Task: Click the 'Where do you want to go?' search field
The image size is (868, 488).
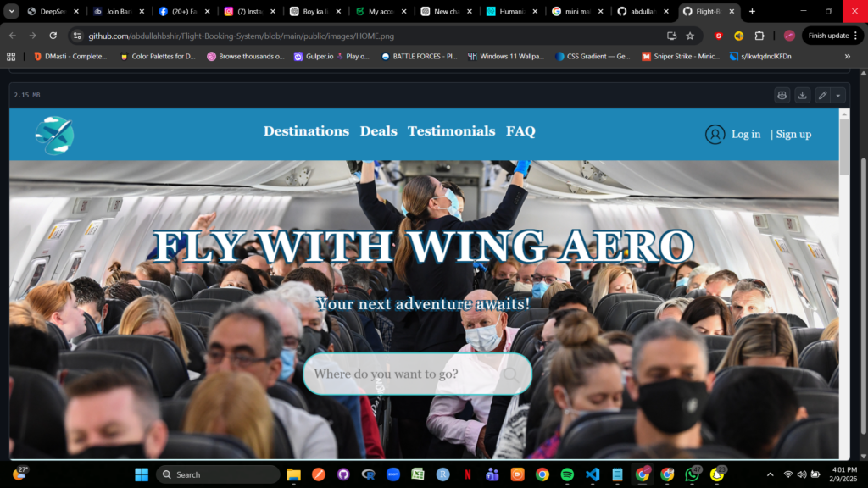Action: [x=417, y=374]
